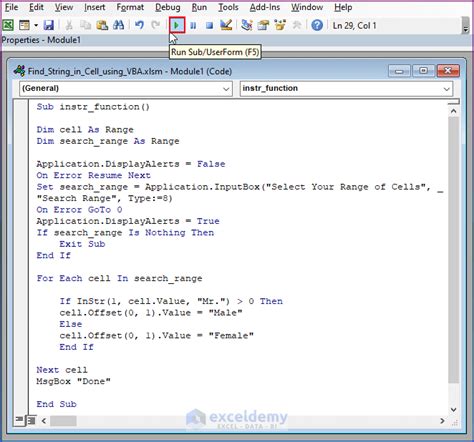Open the Tools menu
474x442 pixels.
click(228, 7)
